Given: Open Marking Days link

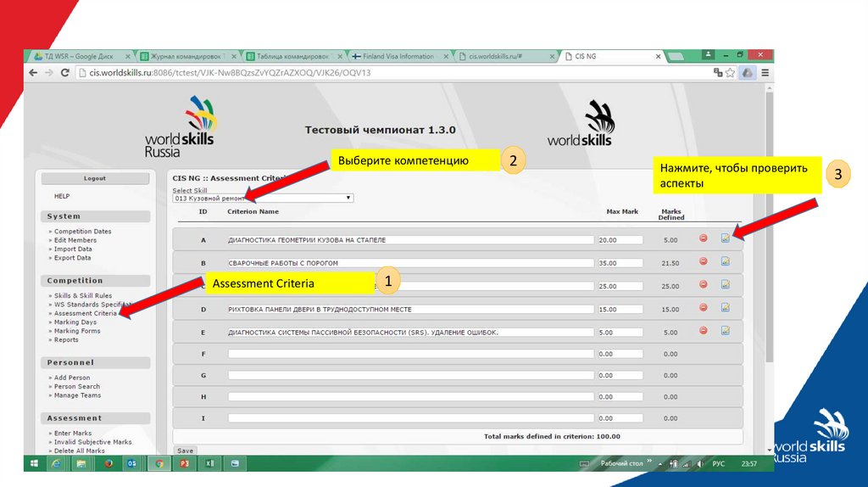Looking at the screenshot, I should click(75, 322).
